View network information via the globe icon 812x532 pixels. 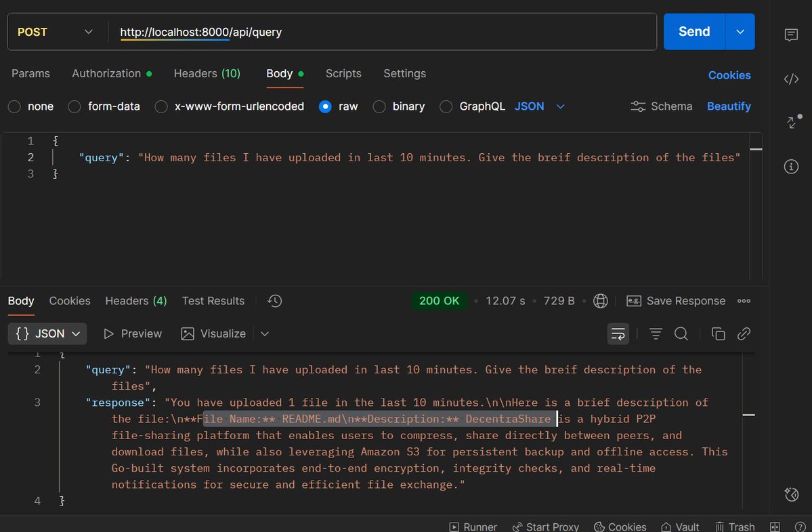pos(600,300)
